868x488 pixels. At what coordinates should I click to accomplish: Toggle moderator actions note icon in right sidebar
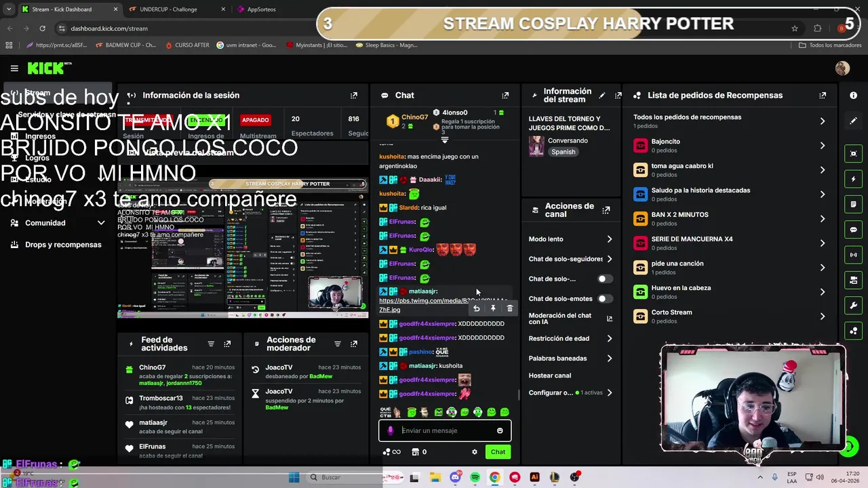point(853,204)
